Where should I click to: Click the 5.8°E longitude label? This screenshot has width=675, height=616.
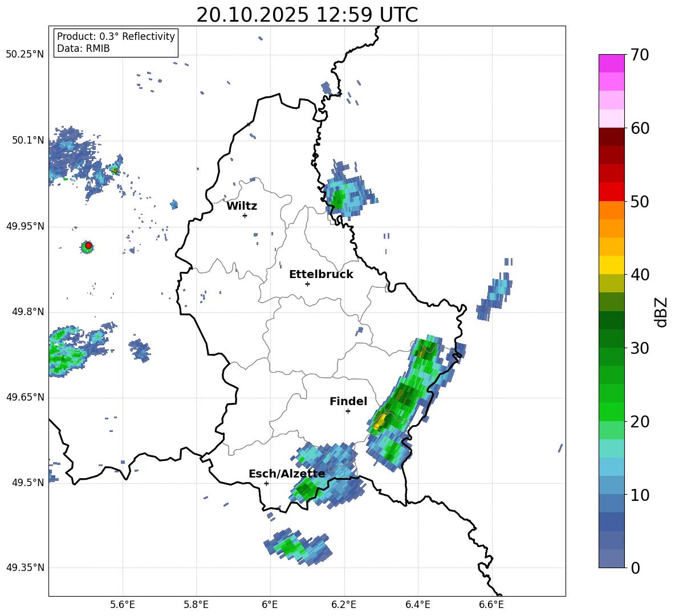[196, 605]
